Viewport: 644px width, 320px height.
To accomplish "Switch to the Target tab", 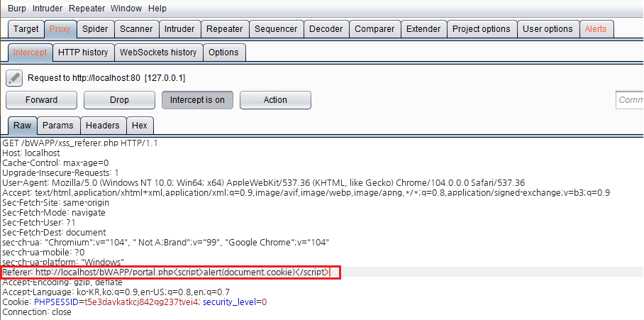I will pos(26,29).
